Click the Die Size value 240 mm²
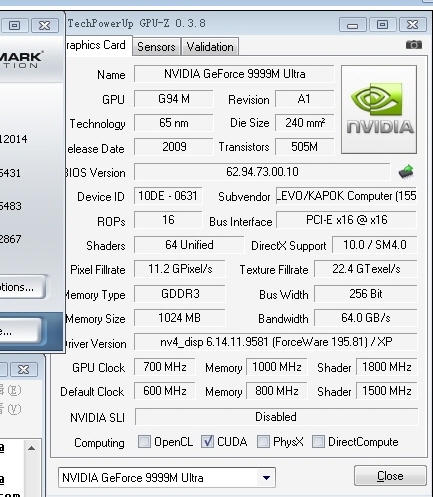This screenshot has height=497, width=433. (305, 123)
